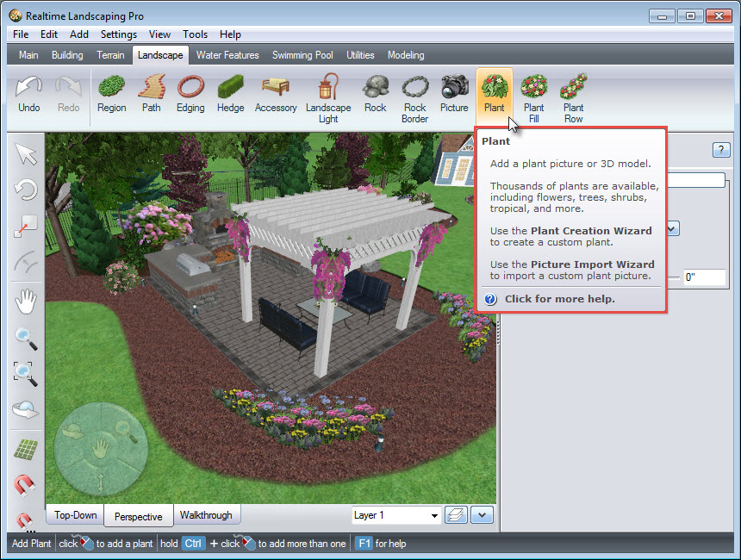Select the Plant Fill tool
741x560 pixels.
[533, 99]
